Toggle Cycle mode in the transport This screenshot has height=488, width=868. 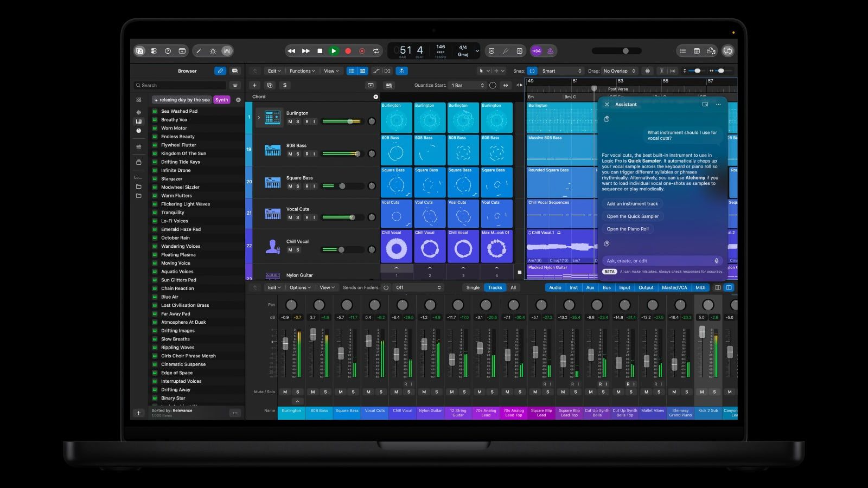(376, 51)
